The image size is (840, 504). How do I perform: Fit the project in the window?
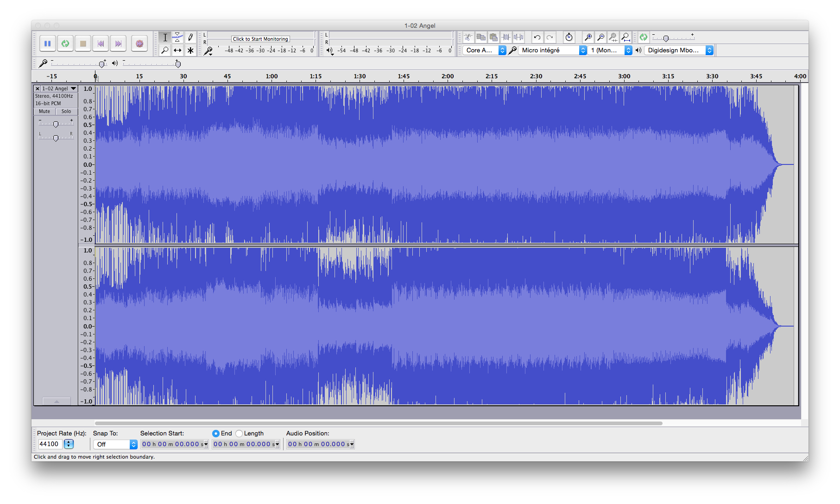[625, 37]
